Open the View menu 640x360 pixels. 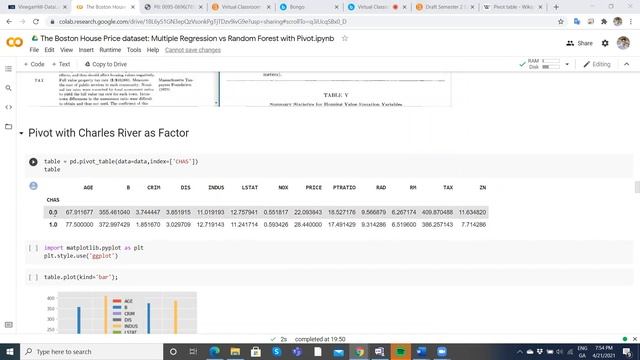tap(67, 50)
